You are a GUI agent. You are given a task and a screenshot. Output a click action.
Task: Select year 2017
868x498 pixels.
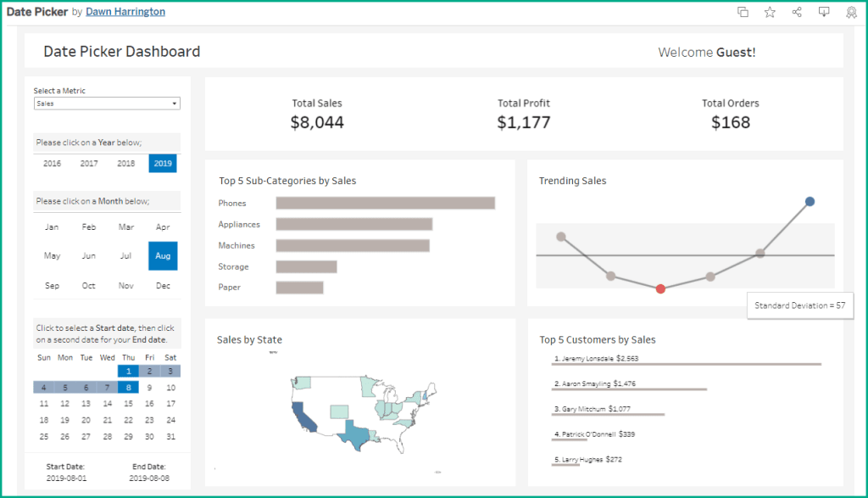coord(89,164)
